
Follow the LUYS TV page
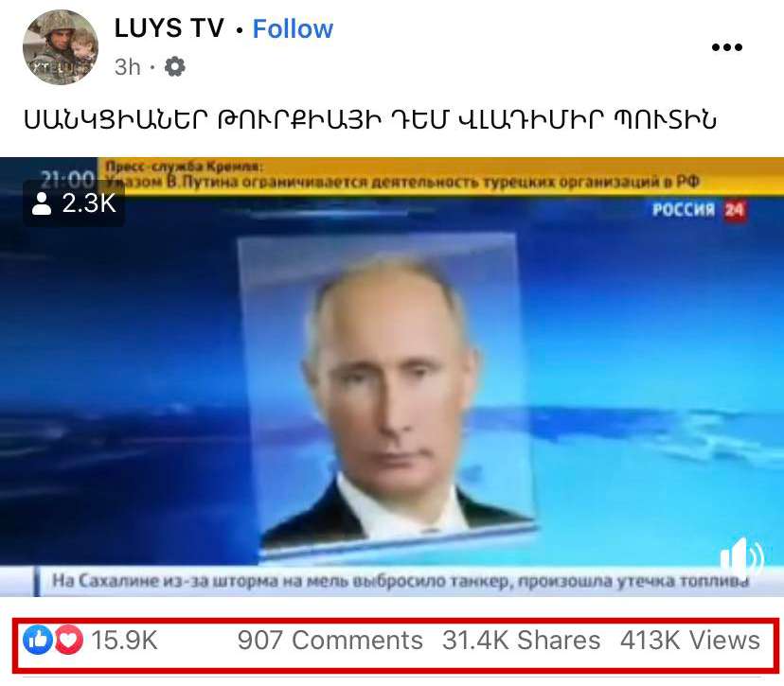pyautogui.click(x=293, y=28)
